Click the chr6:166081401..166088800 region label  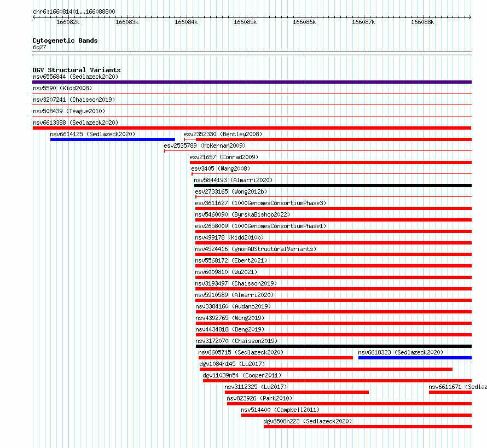pos(74,11)
